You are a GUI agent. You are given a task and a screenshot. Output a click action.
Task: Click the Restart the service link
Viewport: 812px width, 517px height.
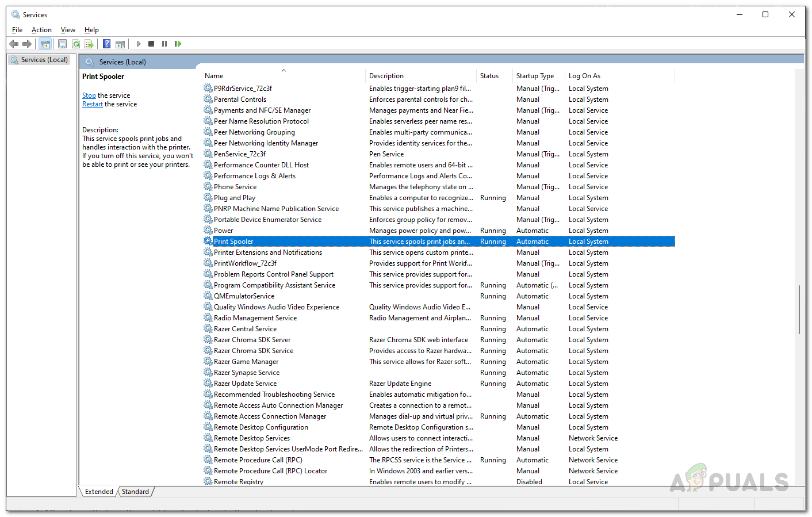click(92, 104)
